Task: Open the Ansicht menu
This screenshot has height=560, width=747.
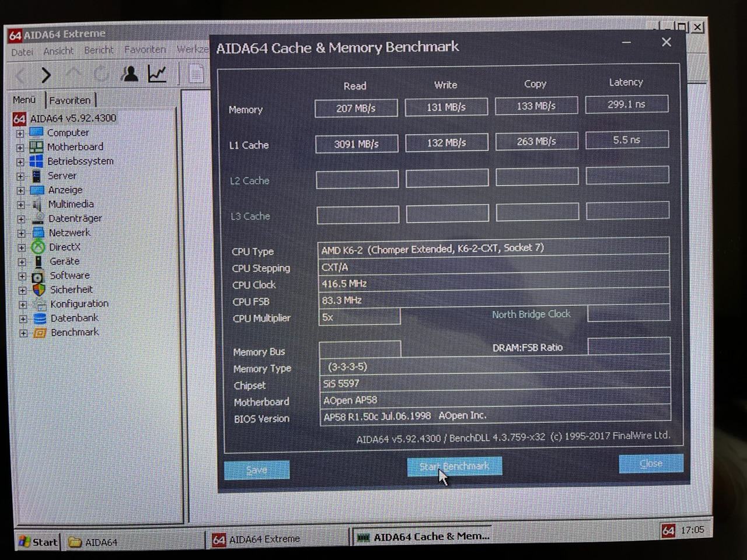Action: [x=58, y=51]
